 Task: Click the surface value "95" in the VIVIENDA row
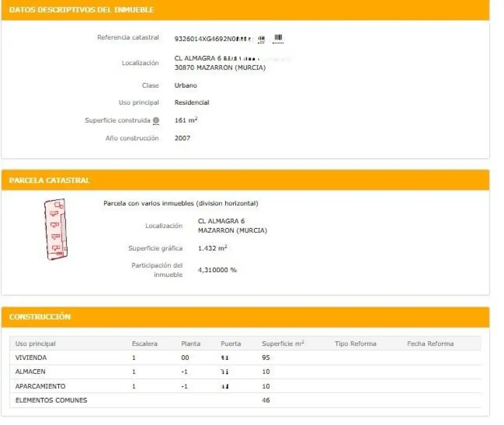(266, 358)
